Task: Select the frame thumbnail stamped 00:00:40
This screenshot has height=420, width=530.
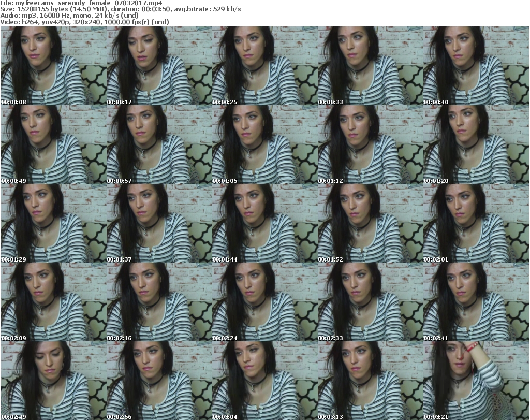Action: [x=476, y=66]
